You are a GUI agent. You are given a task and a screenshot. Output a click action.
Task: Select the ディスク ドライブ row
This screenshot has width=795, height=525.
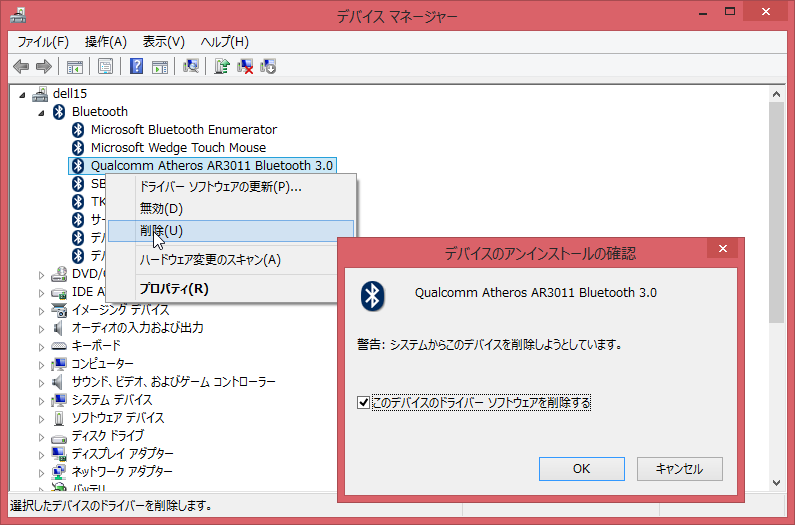click(98, 436)
